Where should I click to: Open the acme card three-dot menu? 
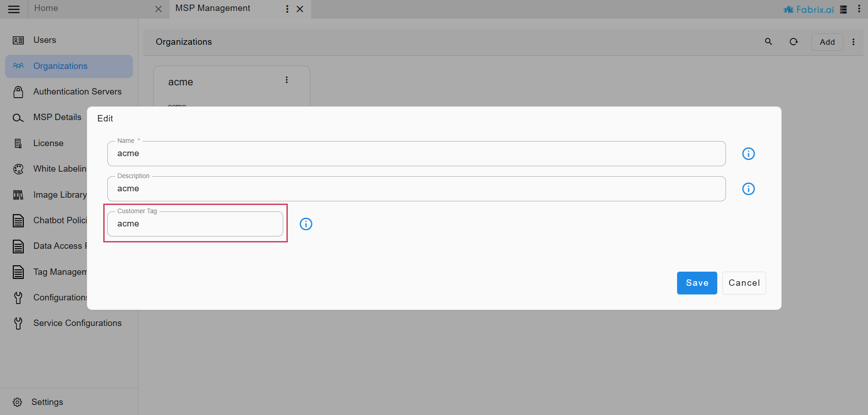click(286, 80)
